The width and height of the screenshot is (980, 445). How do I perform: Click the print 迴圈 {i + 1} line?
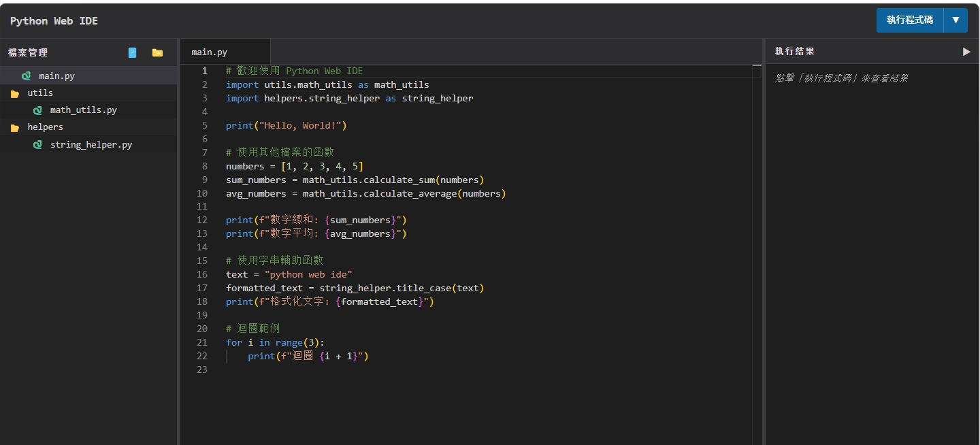(308, 356)
